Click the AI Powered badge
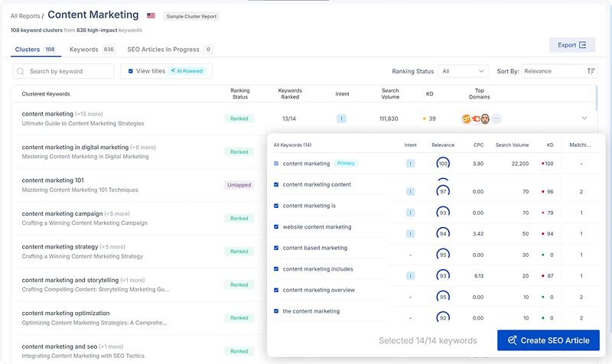The image size is (612, 364). point(187,71)
